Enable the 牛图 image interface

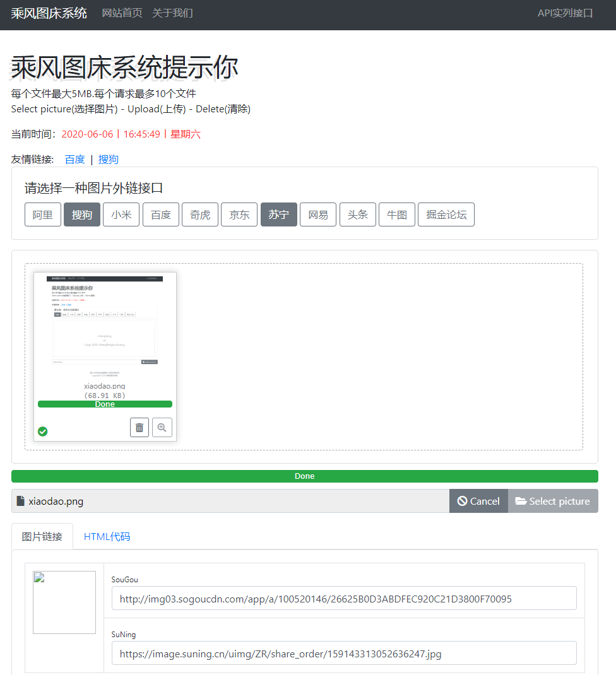(x=396, y=214)
